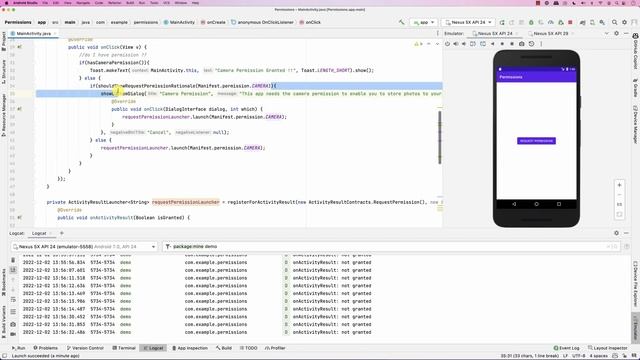Open the Profiler tool window

click(275, 348)
